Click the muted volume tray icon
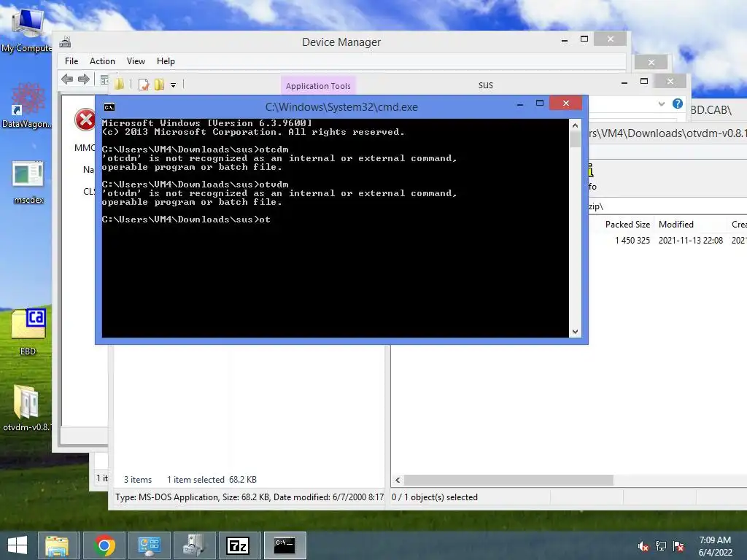This screenshot has width=747, height=560. [x=643, y=546]
